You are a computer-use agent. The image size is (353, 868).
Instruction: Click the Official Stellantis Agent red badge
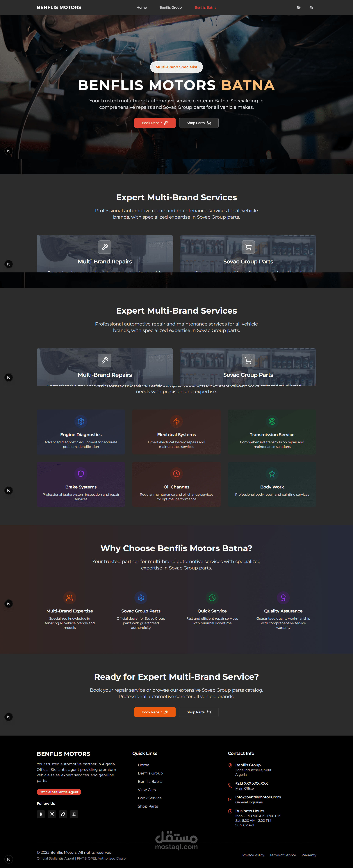coord(59,792)
